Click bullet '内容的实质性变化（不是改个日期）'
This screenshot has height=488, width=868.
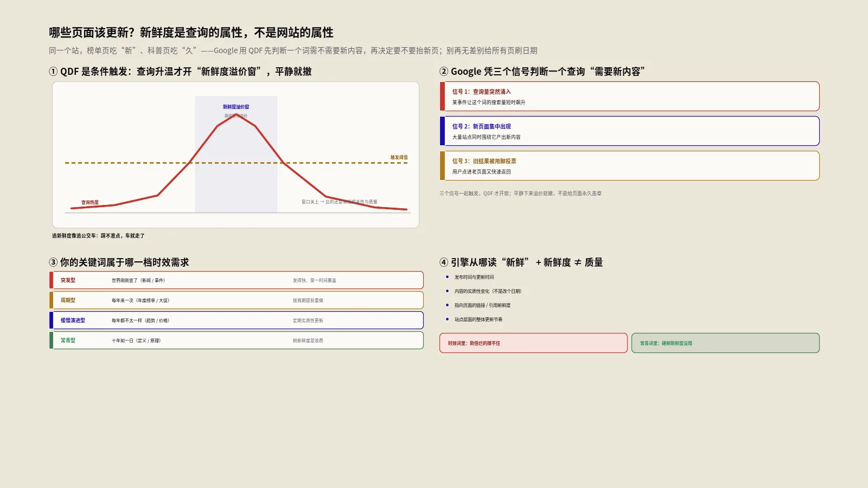[x=488, y=291]
